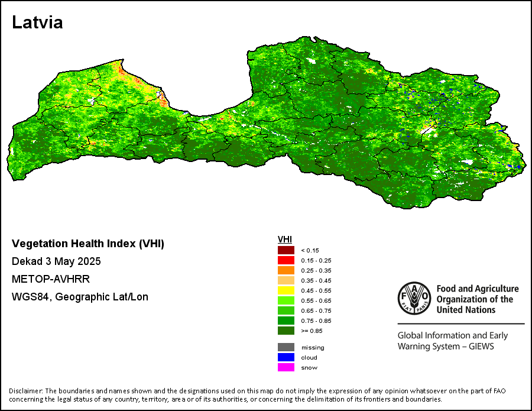
Task: Click the Global Information and Early Warning text
Action: (453, 341)
